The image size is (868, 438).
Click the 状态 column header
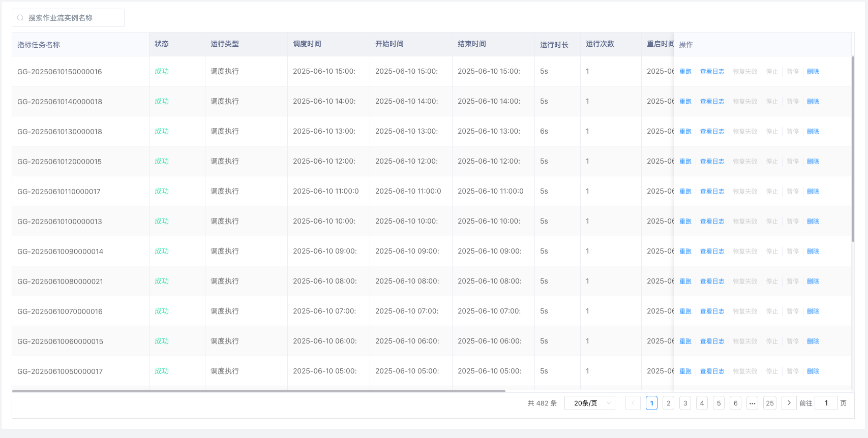click(162, 44)
